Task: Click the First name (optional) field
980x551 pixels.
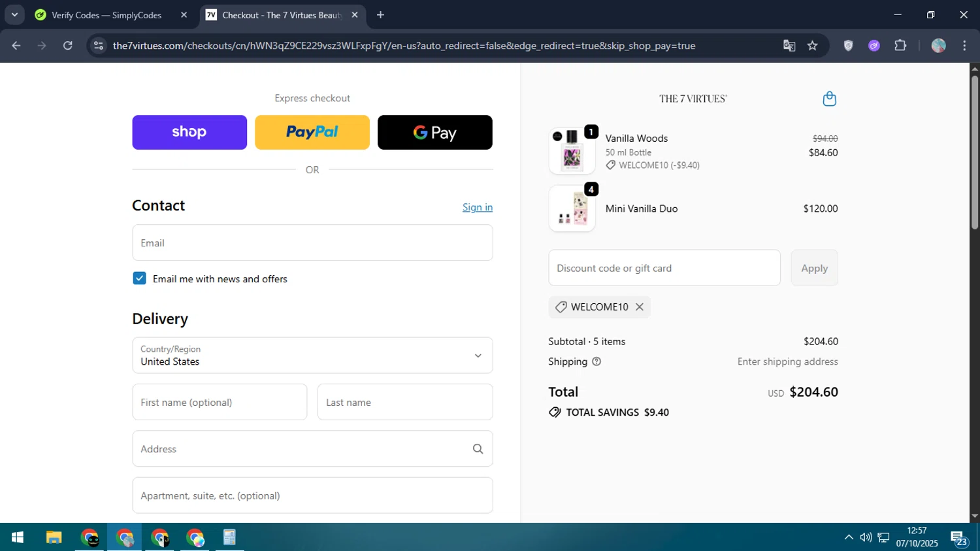Action: 220,402
